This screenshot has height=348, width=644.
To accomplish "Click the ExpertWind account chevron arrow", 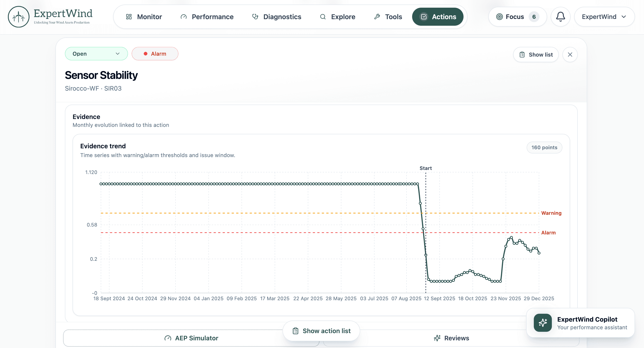I will pos(624,17).
